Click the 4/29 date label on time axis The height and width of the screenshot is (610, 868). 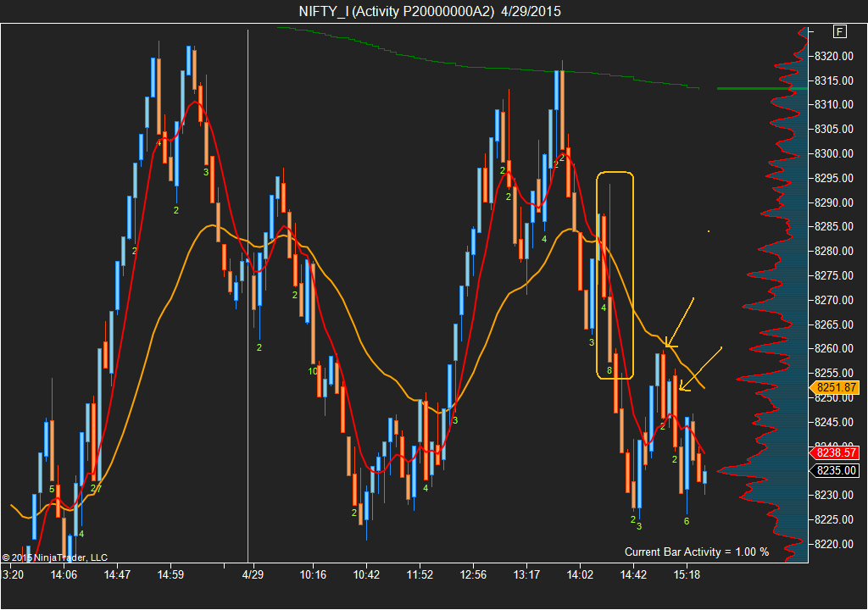click(253, 574)
